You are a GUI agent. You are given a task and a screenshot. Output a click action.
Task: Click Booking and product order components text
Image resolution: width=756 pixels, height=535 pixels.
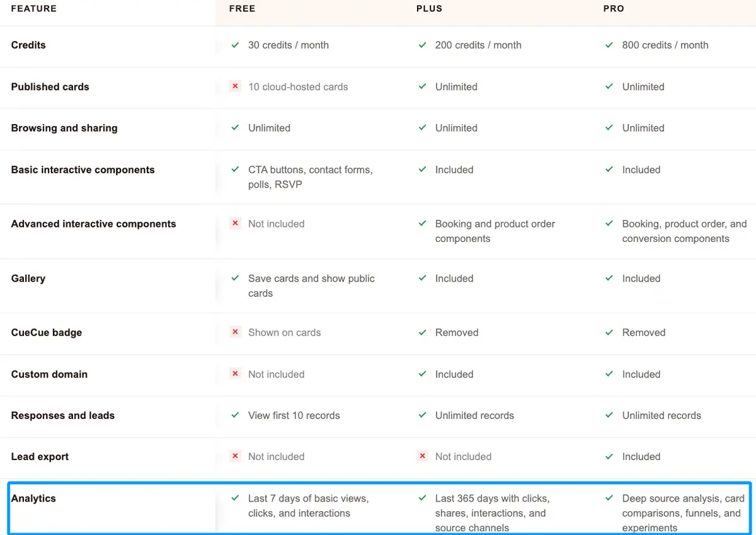point(495,231)
